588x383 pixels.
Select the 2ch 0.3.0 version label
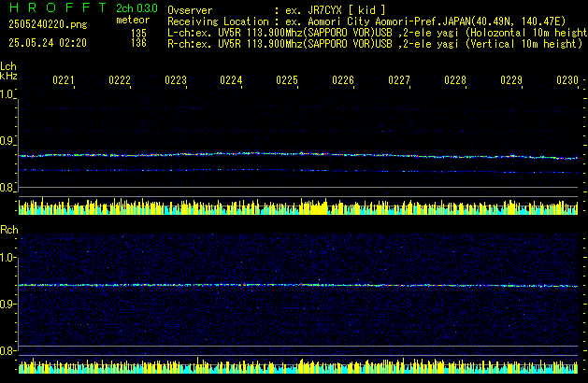click(136, 8)
